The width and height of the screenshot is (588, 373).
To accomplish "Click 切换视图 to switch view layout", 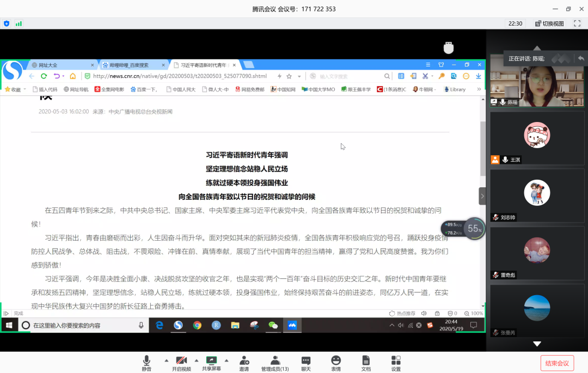I will (x=549, y=23).
